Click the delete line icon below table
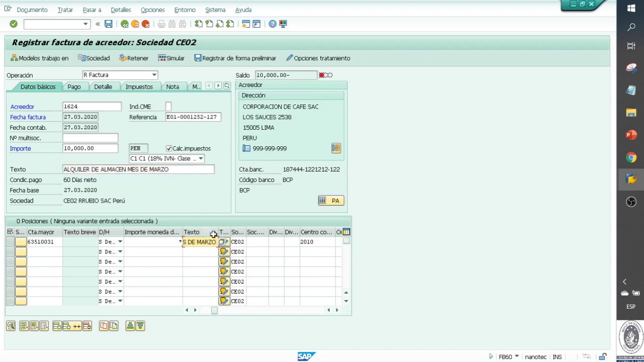 [87, 326]
